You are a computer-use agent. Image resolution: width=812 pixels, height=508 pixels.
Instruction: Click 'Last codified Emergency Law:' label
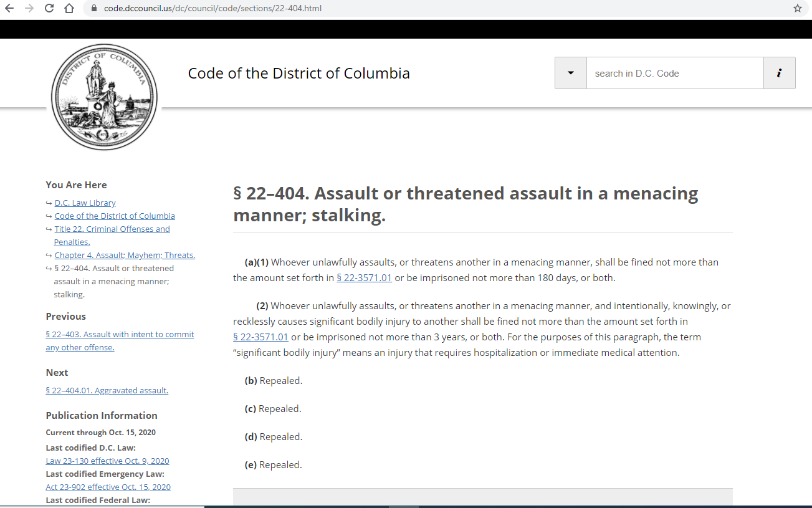tap(105, 474)
